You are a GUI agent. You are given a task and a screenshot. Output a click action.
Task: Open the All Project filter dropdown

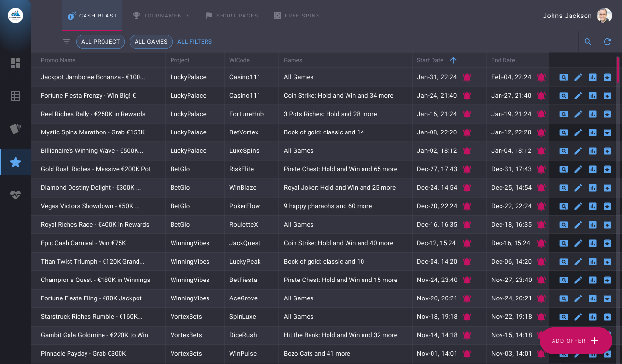tap(101, 42)
